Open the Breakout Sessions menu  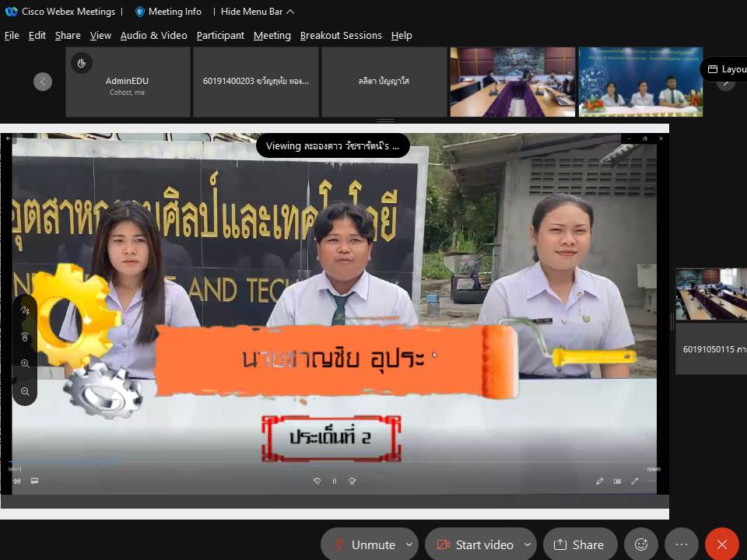pos(341,36)
